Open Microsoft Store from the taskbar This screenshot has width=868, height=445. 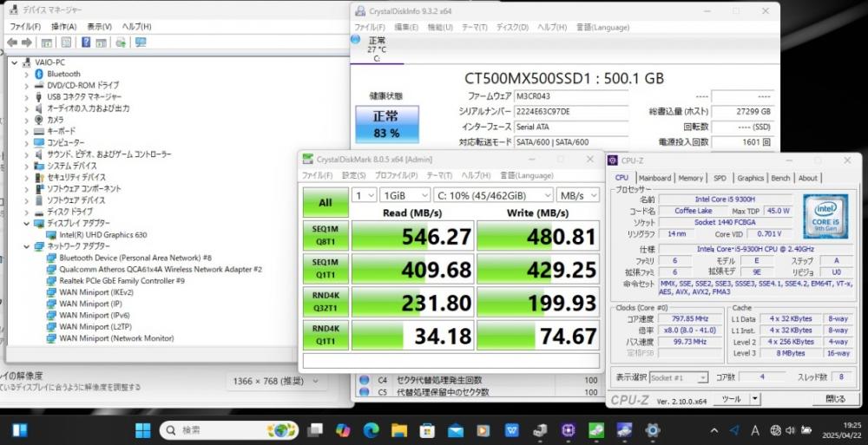[427, 430]
